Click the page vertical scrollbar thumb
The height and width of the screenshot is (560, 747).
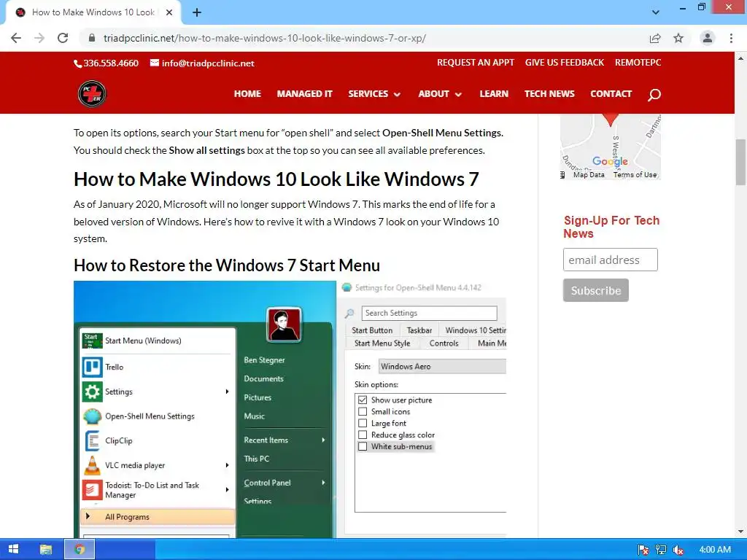pyautogui.click(x=740, y=162)
